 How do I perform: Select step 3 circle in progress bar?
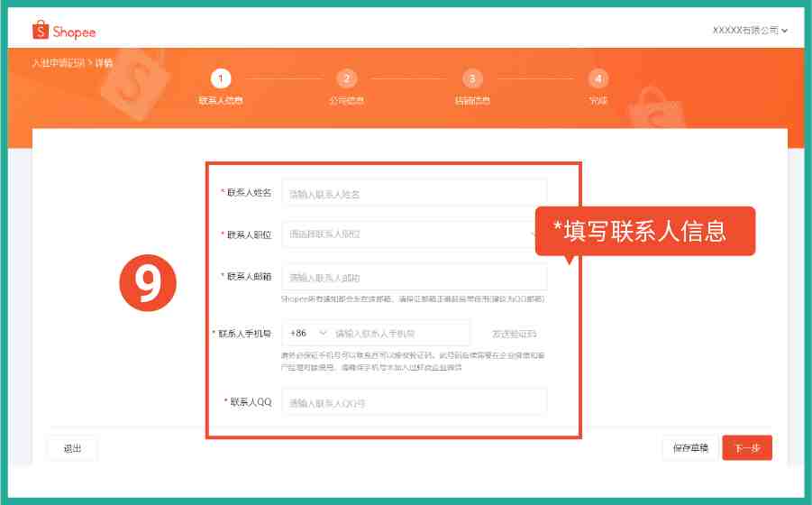(472, 78)
